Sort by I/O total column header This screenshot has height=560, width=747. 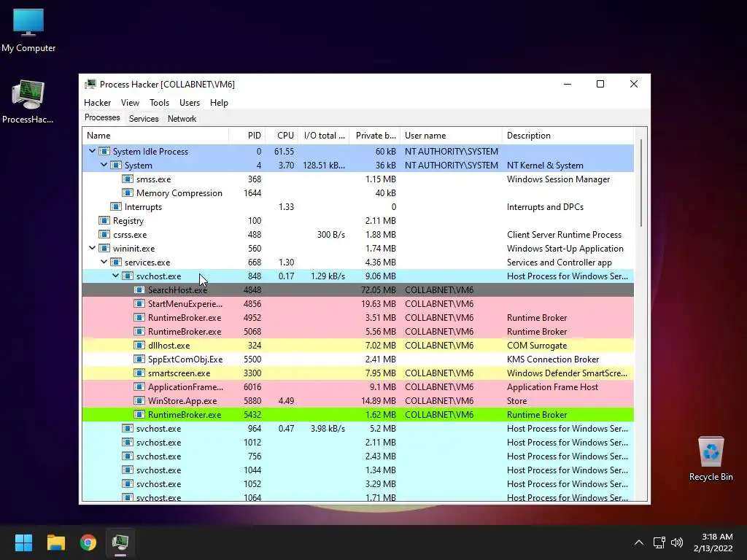[323, 136]
